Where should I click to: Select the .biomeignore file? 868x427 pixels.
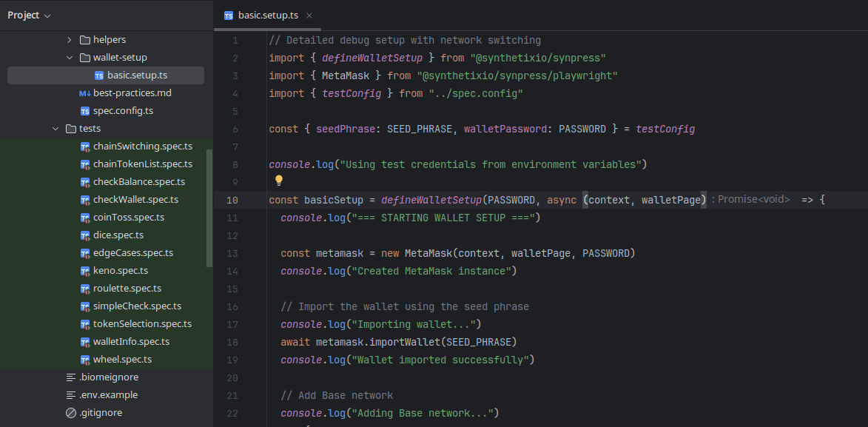tap(109, 377)
